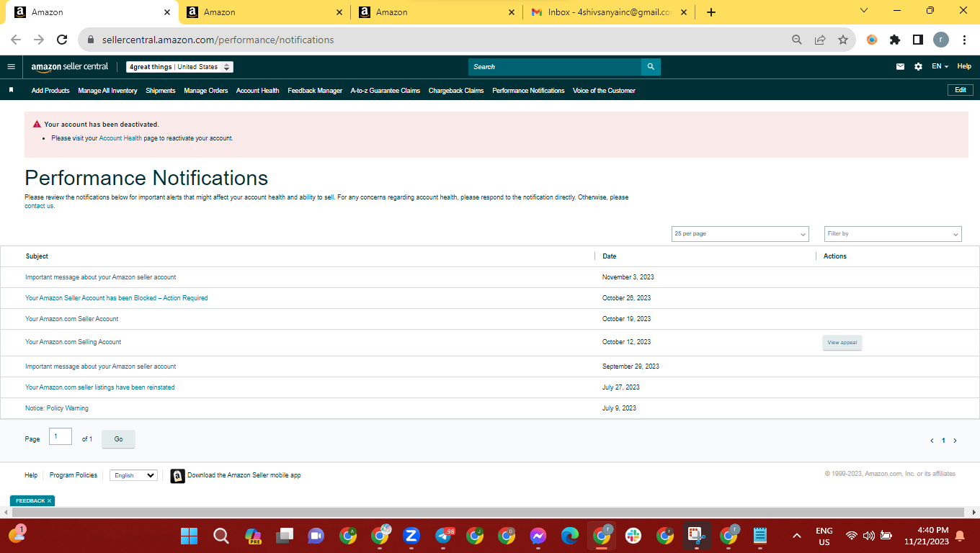This screenshot has width=980, height=553.
Task: Open the Seller Central settings gear
Action: (x=918, y=67)
